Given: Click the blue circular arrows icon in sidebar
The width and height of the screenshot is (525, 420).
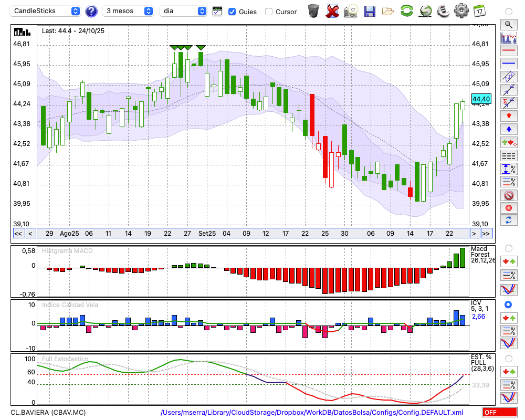Looking at the screenshot, I should point(509,220).
